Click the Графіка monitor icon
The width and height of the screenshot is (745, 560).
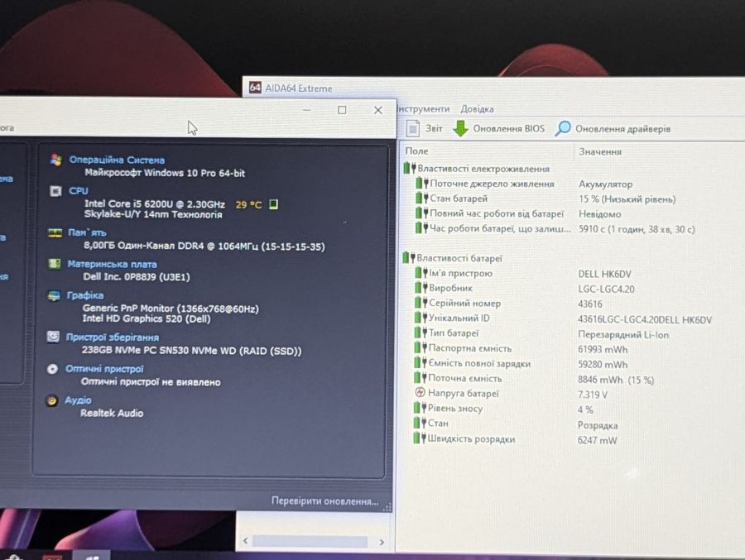pyautogui.click(x=54, y=295)
